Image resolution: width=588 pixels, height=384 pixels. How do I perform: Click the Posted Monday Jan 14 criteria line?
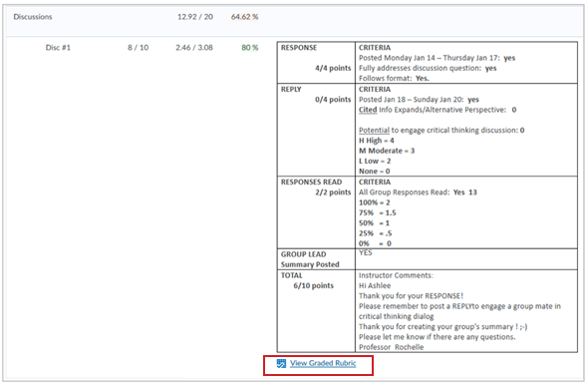(x=437, y=58)
